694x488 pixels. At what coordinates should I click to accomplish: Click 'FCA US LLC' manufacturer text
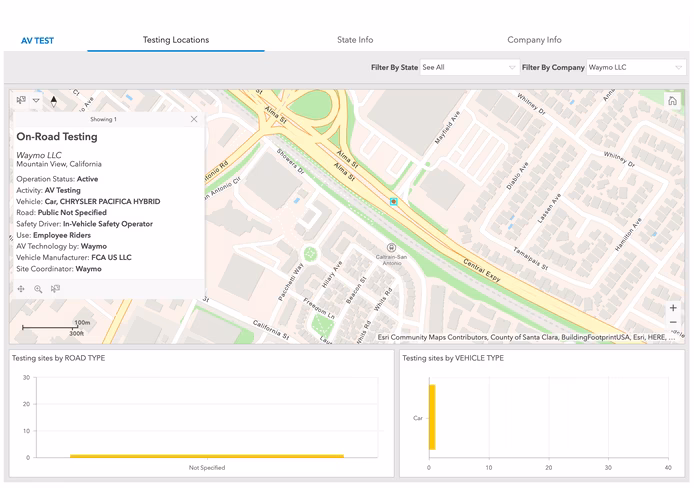(x=112, y=257)
